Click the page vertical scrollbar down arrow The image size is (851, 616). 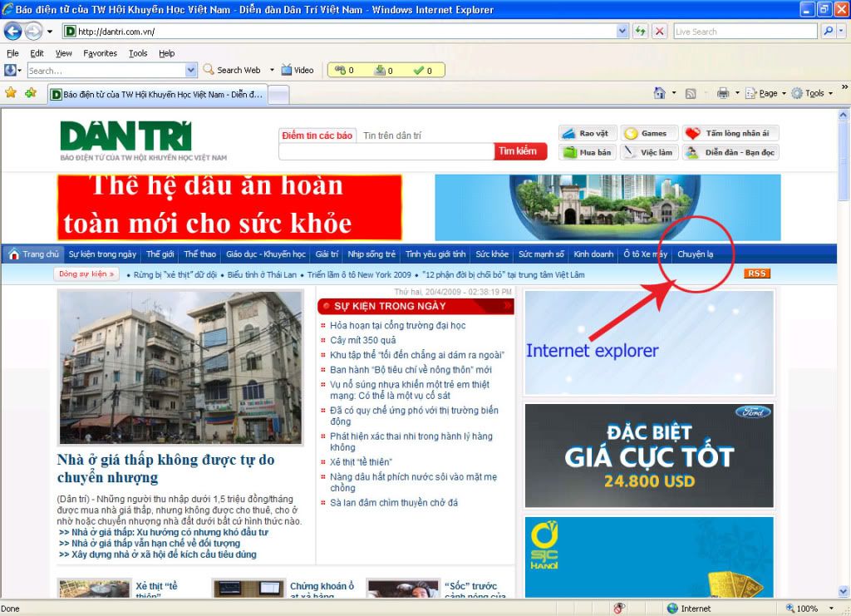click(843, 591)
